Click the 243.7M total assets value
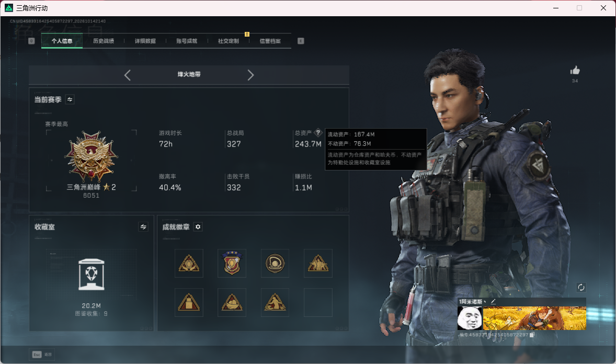616x364 pixels. [x=308, y=144]
